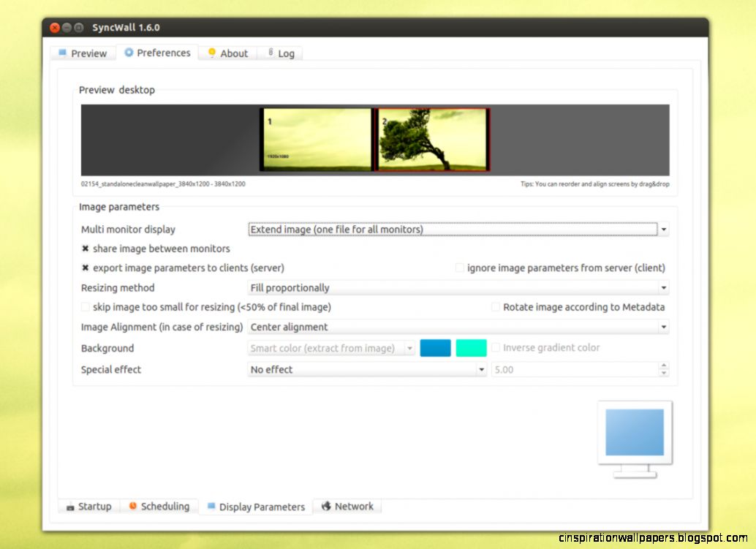756x549 pixels.
Task: Click the Log tab's paperclip icon
Action: tap(272, 53)
